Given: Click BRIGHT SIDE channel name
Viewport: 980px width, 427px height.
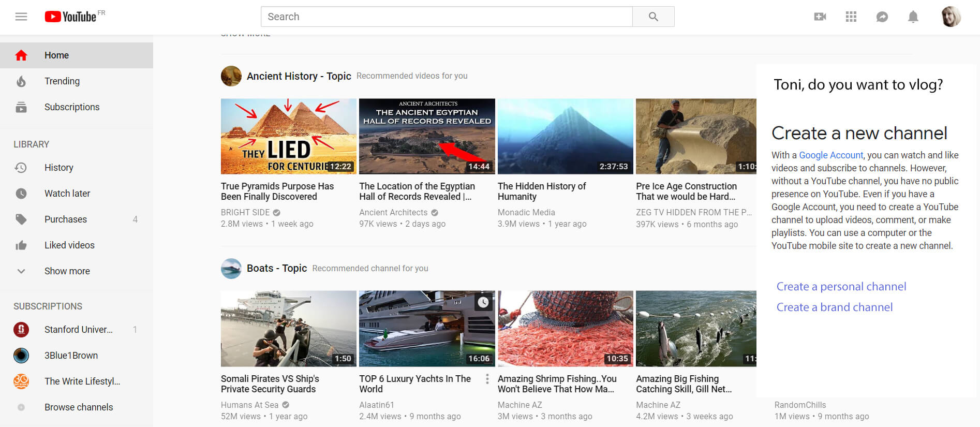Looking at the screenshot, I should point(245,212).
